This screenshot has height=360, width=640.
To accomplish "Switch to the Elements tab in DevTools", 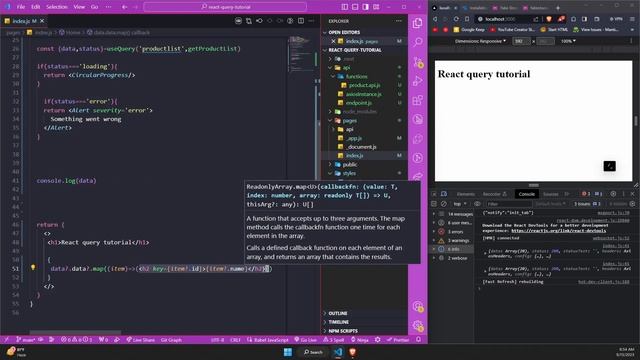I will pyautogui.click(x=465, y=194).
